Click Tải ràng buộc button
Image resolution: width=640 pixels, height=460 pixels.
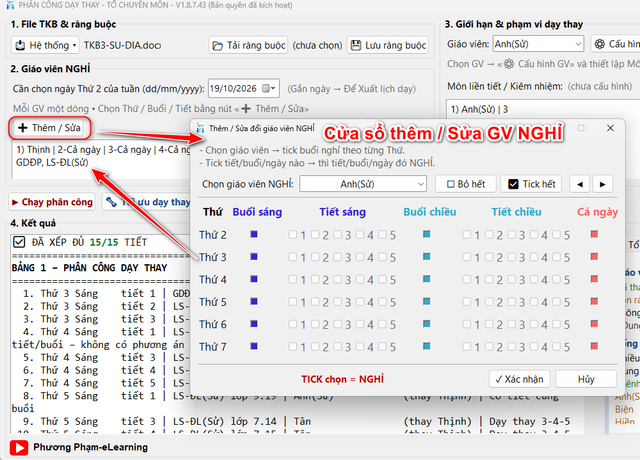click(x=249, y=45)
